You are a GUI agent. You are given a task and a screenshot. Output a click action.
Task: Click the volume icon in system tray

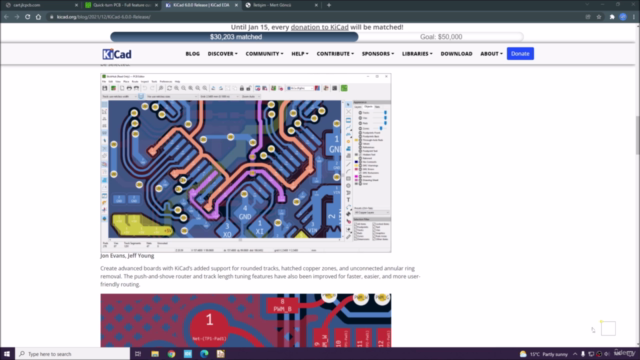click(x=607, y=354)
